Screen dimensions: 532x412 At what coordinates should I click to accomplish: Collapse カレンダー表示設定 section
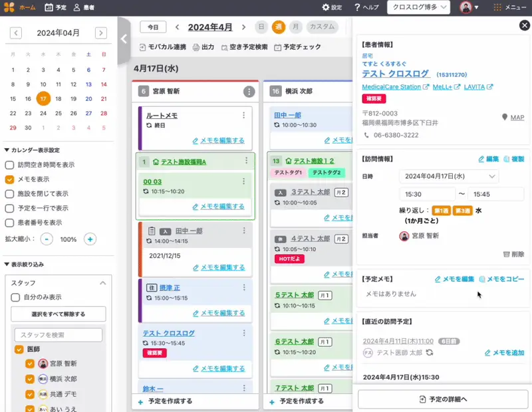[x=32, y=150]
